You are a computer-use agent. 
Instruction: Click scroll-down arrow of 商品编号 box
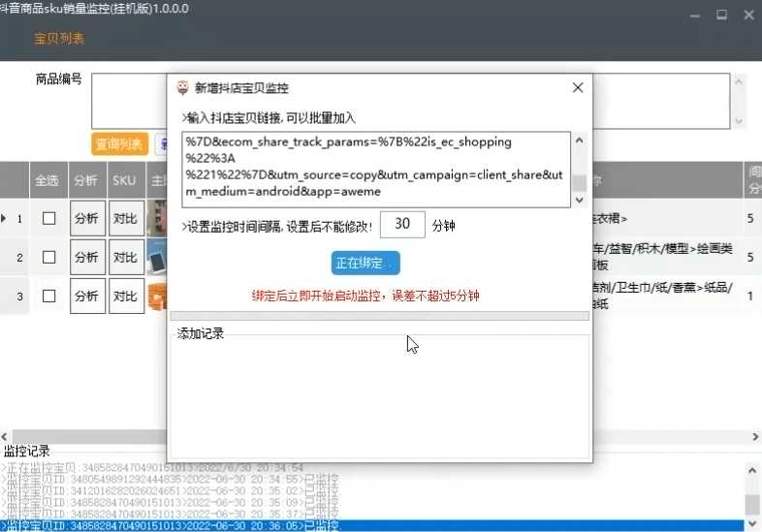(739, 121)
